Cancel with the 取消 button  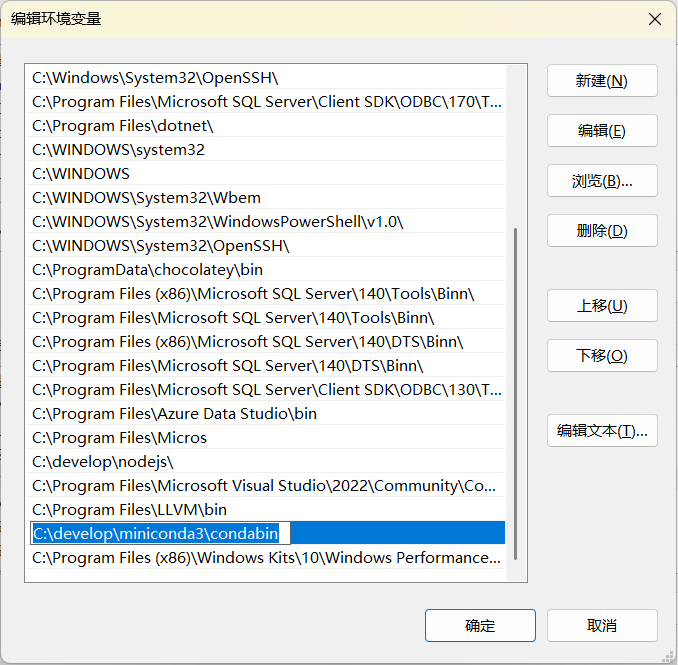pos(602,625)
